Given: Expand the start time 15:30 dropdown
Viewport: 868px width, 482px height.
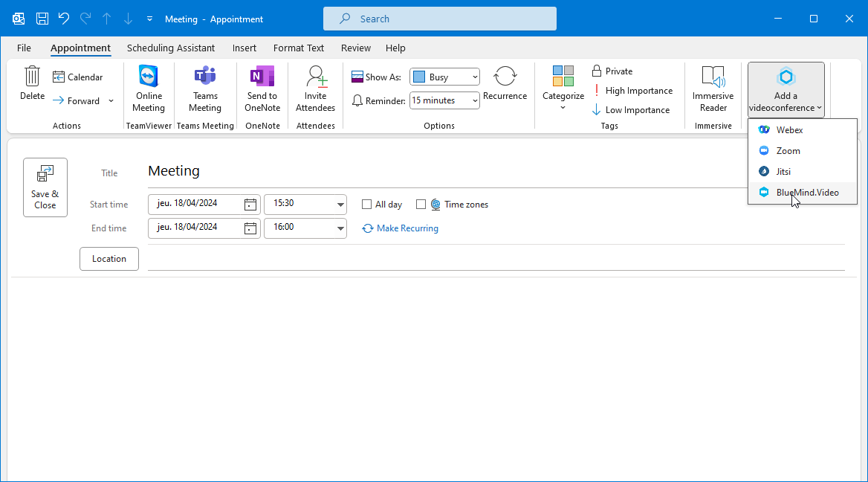Looking at the screenshot, I should 340,205.
